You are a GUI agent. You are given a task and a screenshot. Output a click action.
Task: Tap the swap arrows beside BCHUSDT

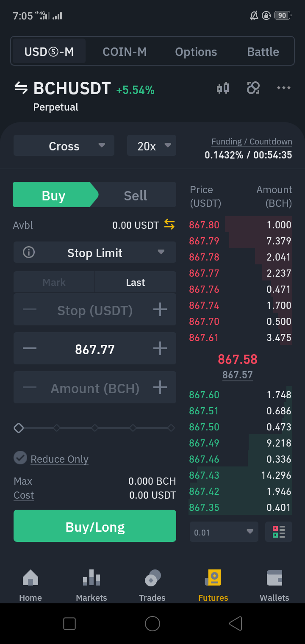pyautogui.click(x=21, y=88)
